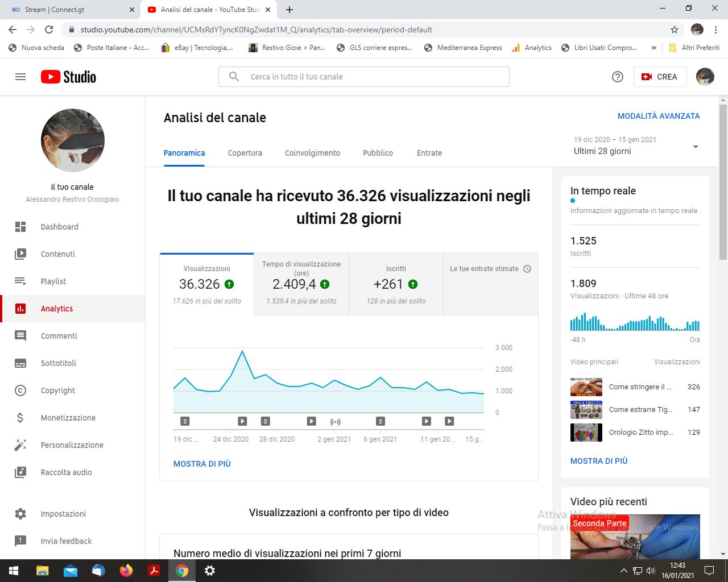The image size is (728, 582).
Task: Show hidden system tray icons
Action: coord(624,571)
